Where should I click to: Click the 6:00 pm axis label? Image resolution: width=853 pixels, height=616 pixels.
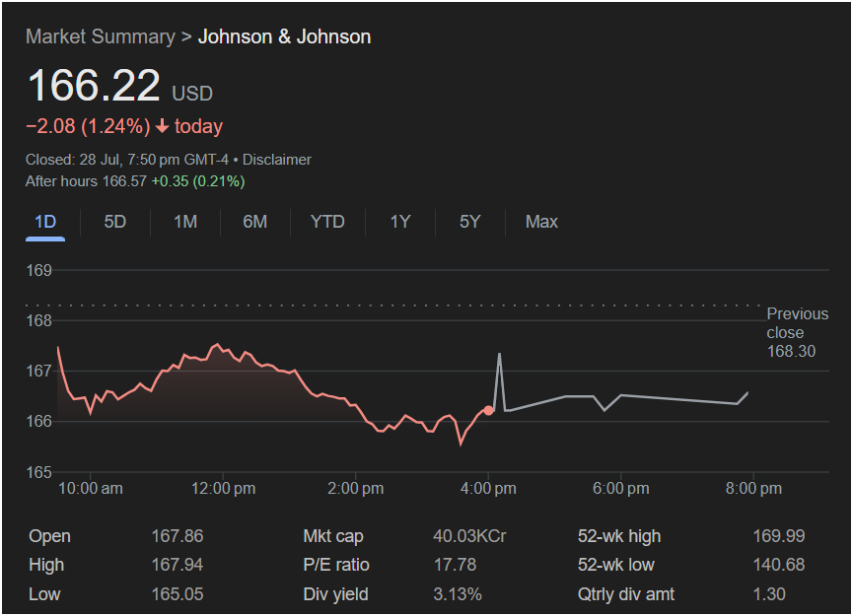pos(620,488)
